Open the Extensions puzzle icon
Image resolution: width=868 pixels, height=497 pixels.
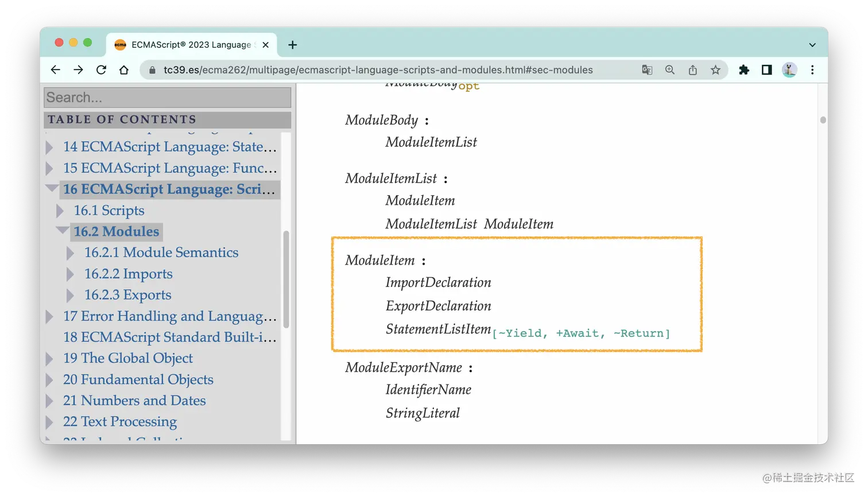point(744,70)
